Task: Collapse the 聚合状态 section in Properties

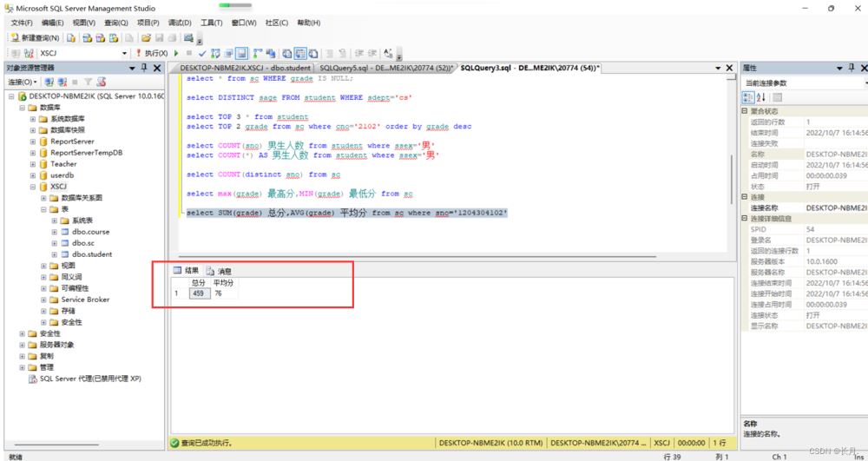Action: click(744, 111)
